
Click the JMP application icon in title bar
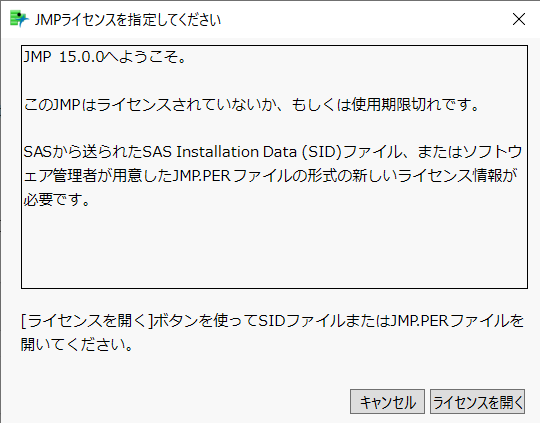tap(19, 19)
